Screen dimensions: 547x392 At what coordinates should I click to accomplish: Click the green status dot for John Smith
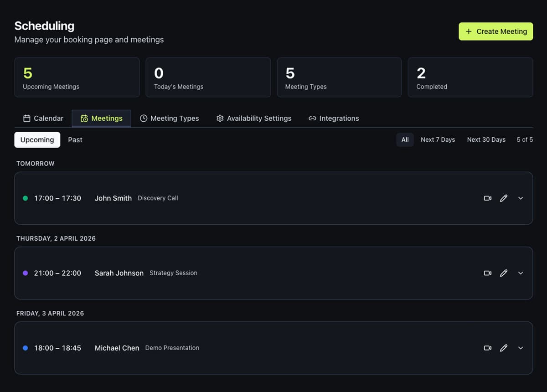point(26,198)
